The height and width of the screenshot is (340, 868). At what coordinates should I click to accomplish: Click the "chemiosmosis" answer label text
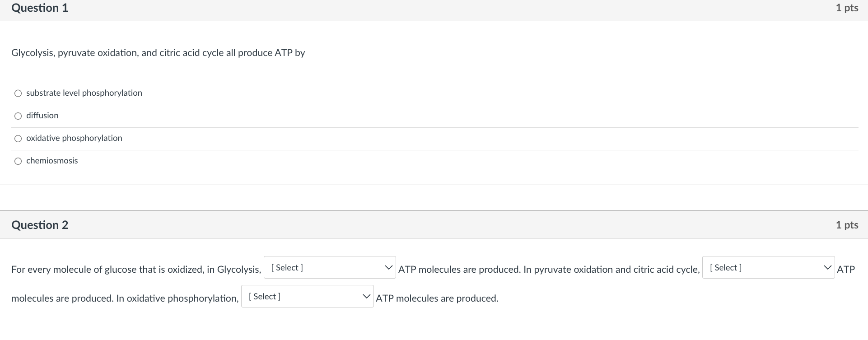coord(52,161)
